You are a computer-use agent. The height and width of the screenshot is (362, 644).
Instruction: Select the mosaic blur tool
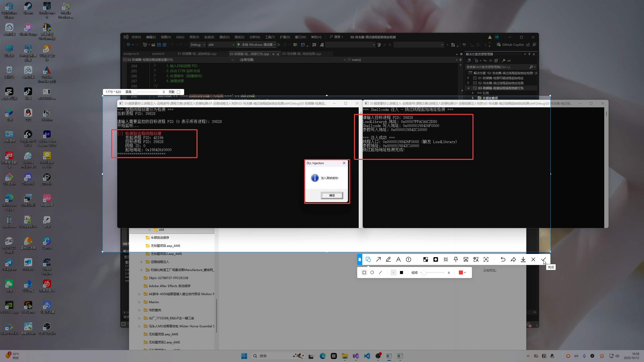426,259
